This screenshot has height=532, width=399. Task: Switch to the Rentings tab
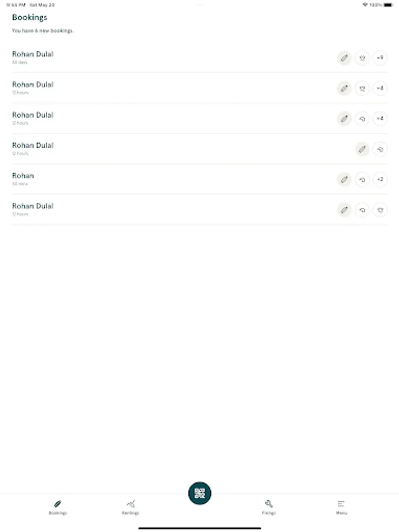pyautogui.click(x=131, y=507)
